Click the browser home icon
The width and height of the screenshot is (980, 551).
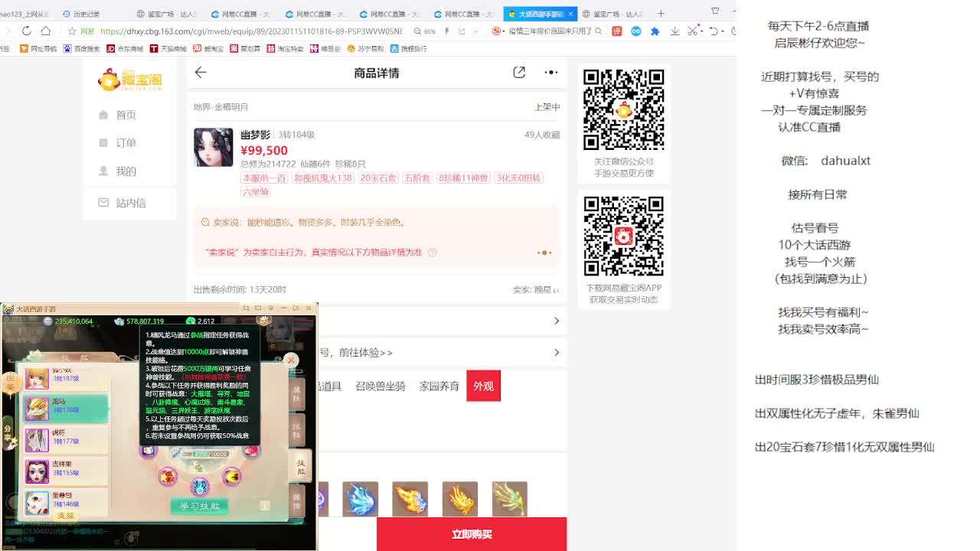coord(46,31)
